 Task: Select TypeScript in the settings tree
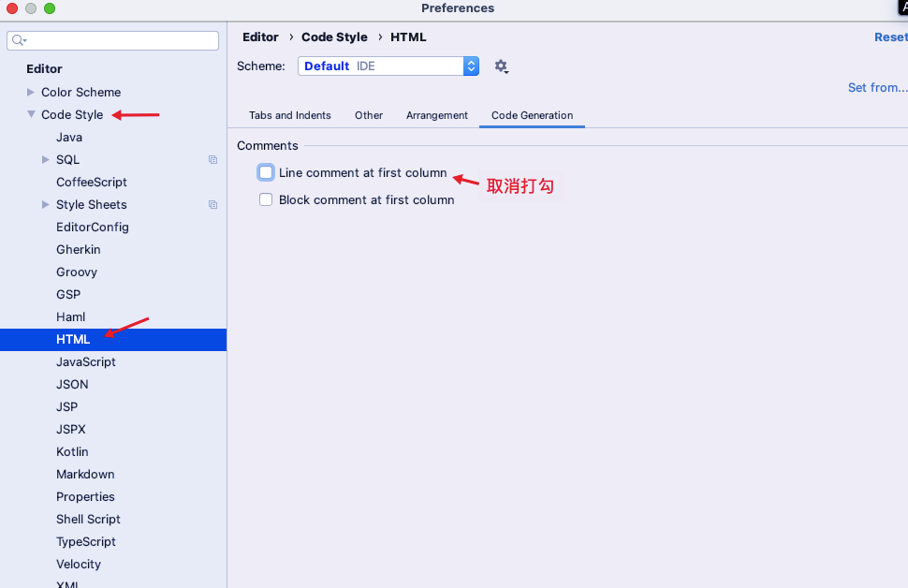point(86,542)
